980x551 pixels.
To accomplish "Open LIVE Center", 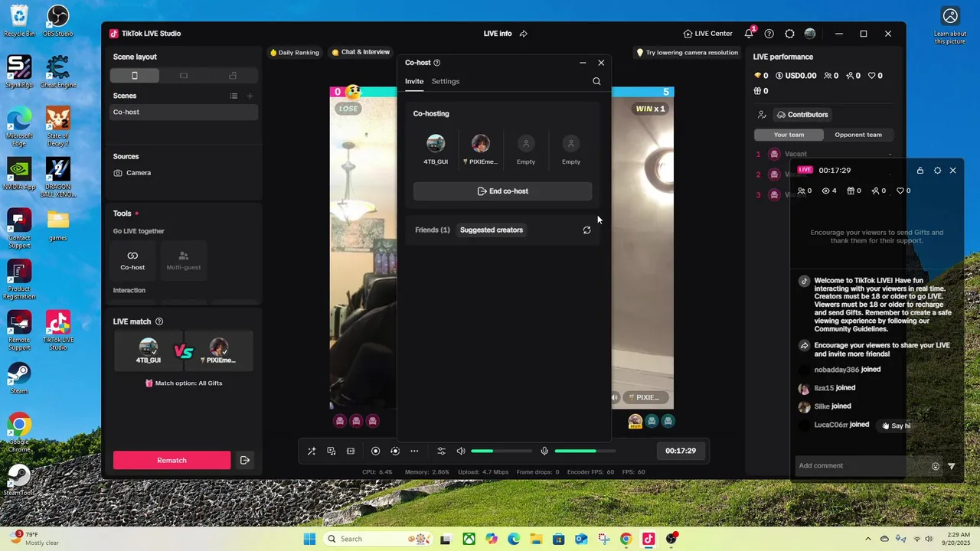I will point(708,34).
